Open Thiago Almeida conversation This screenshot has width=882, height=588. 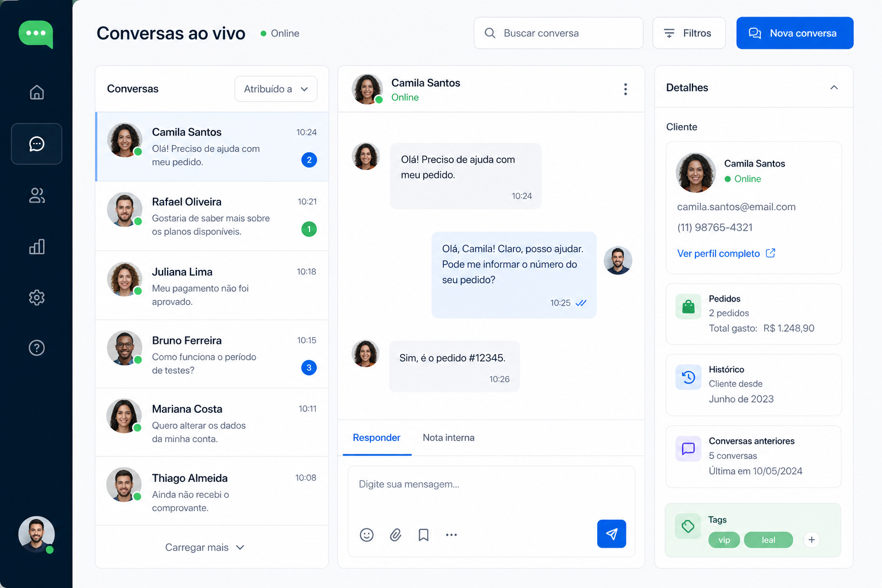coord(212,492)
